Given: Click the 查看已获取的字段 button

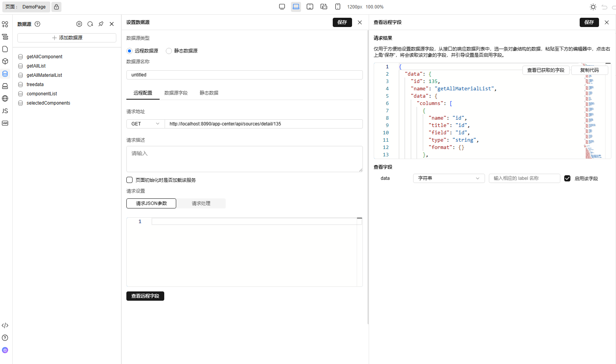Looking at the screenshot, I should (546, 70).
